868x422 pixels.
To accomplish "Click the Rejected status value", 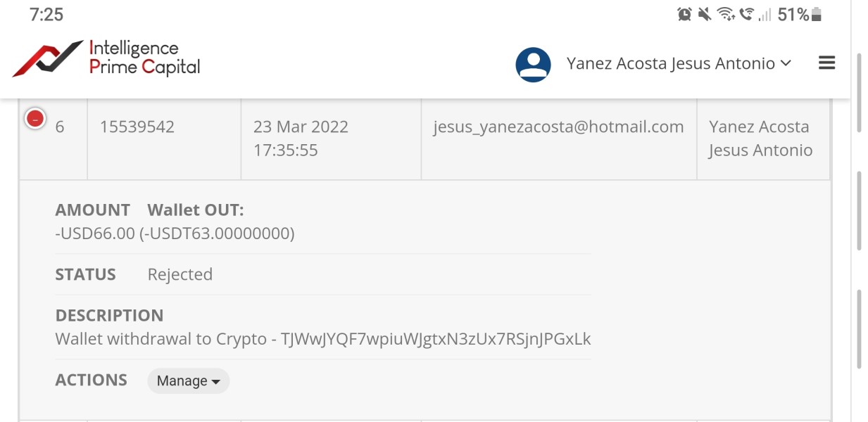I will click(x=180, y=274).
